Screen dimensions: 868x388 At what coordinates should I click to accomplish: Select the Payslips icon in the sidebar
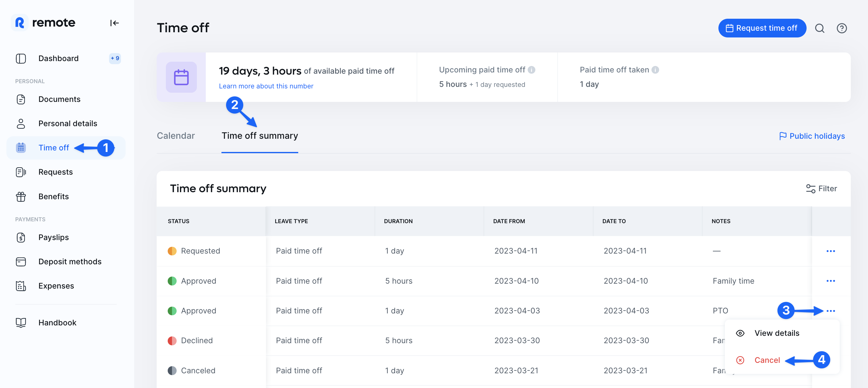[x=21, y=237]
